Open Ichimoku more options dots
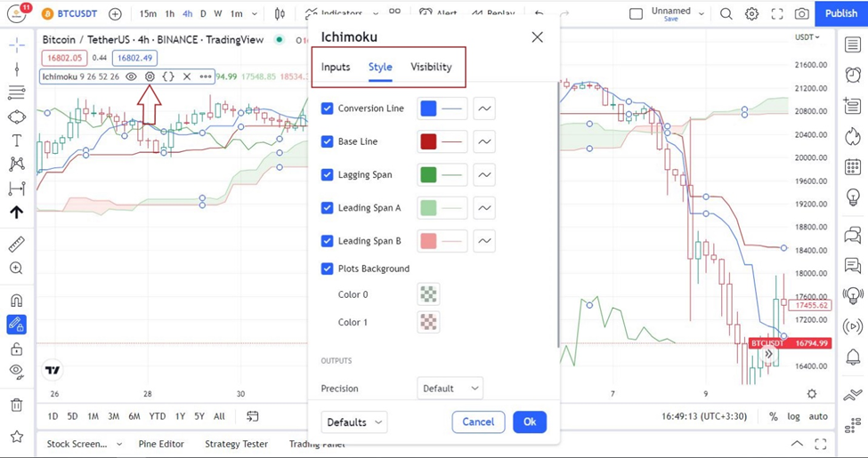The image size is (868, 458). coord(206,76)
